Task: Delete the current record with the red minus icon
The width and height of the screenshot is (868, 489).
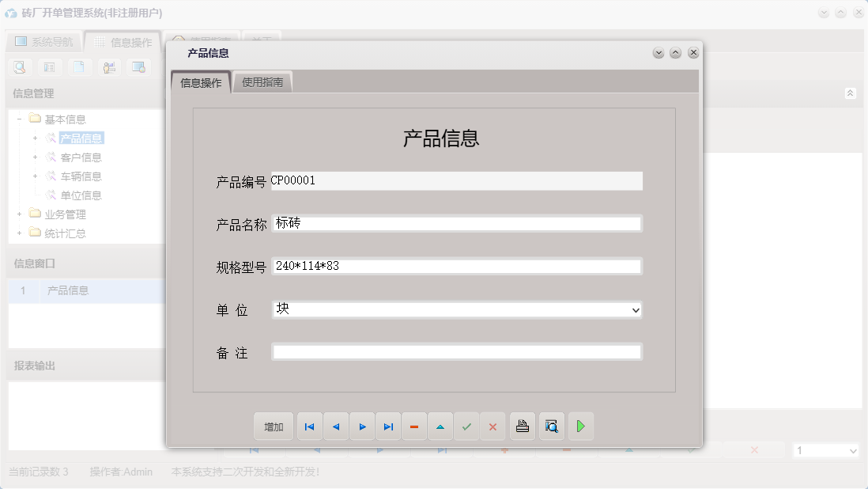Action: pos(414,426)
